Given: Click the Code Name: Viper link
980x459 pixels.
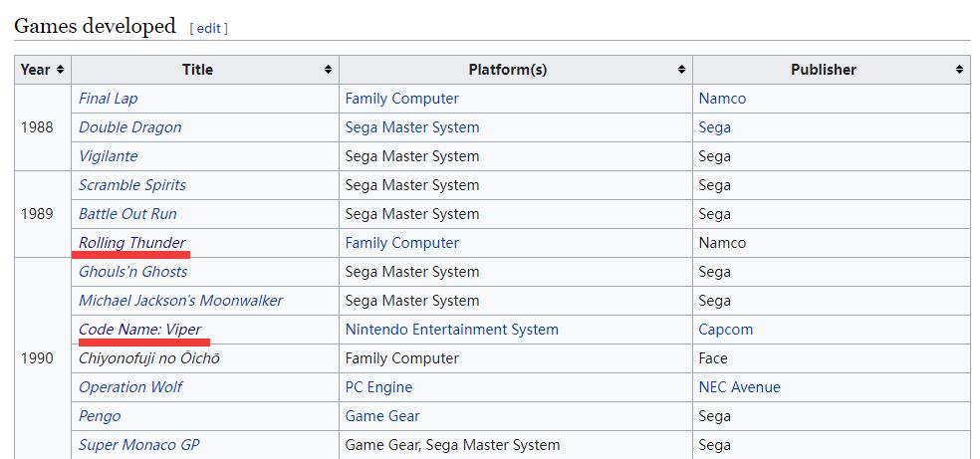Looking at the screenshot, I should (139, 330).
